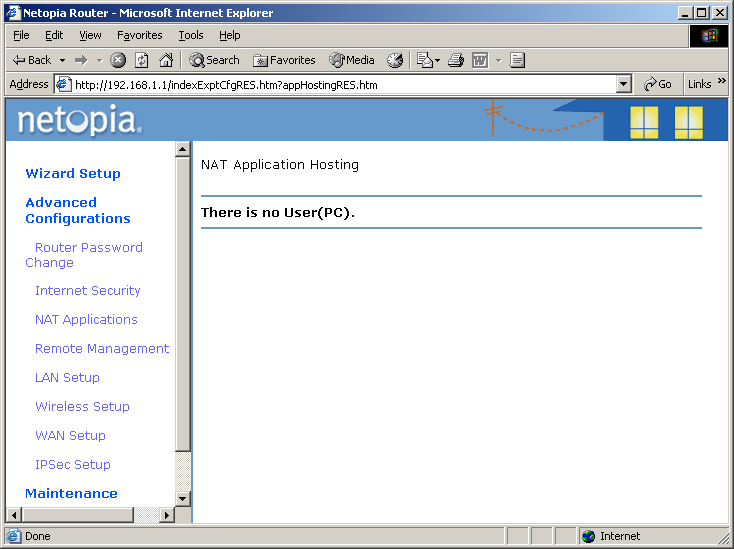Open the NAT Applications link
734x549 pixels.
[x=86, y=320]
